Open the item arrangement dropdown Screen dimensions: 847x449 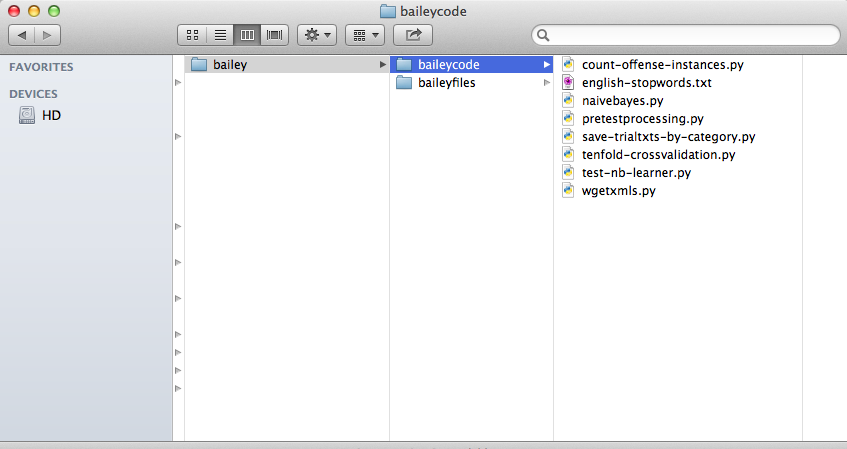(364, 35)
